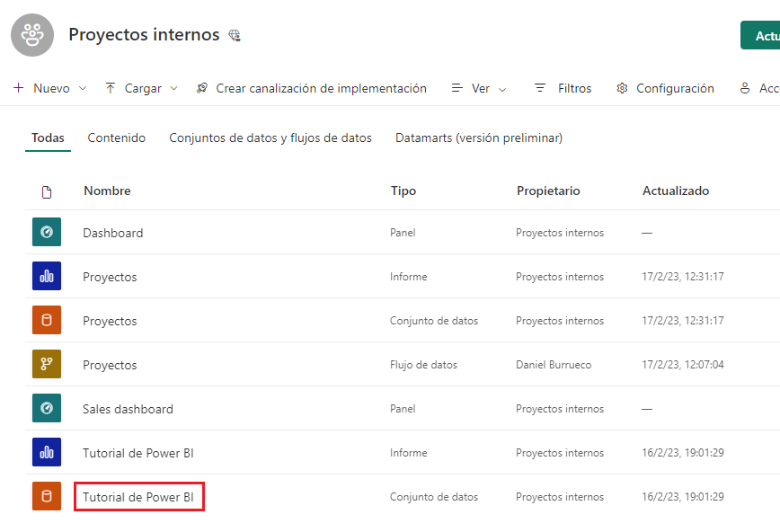Screen dimensions: 780x532
Task: Switch to the Contenido tab
Action: tap(116, 137)
